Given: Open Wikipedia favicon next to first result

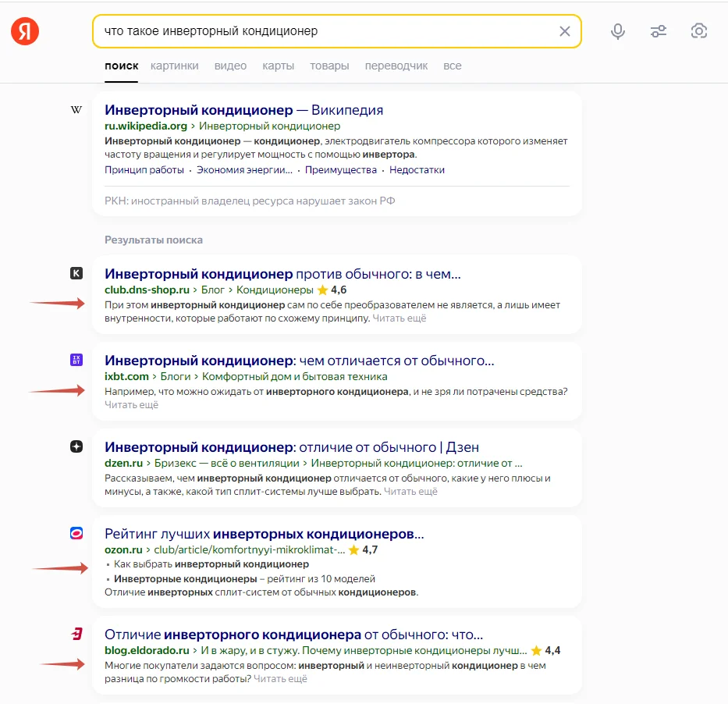Looking at the screenshot, I should coord(76,110).
